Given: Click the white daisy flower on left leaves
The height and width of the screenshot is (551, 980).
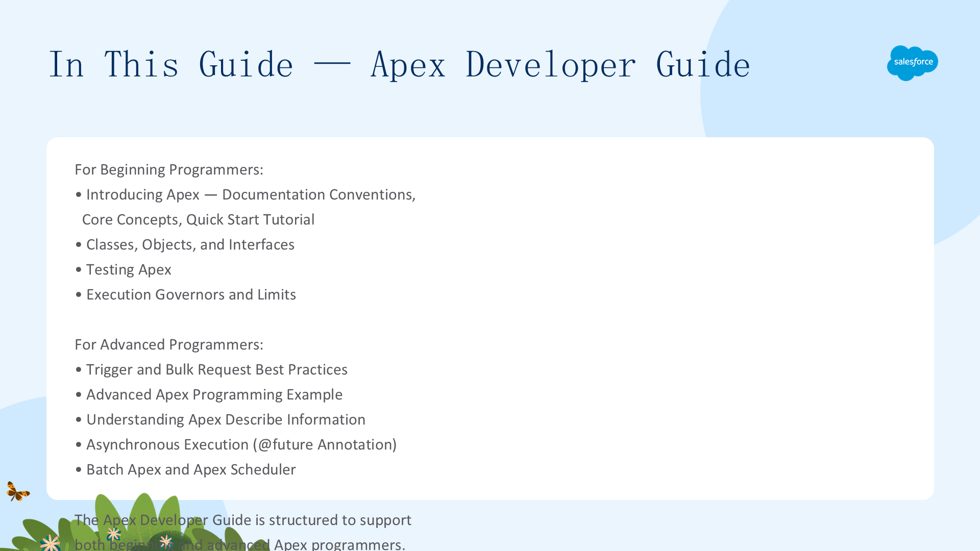Looking at the screenshot, I should [x=50, y=542].
